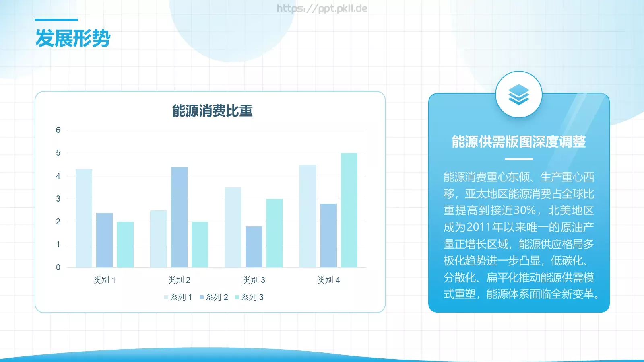Screen dimensions: 644x362
Task: Click the heading 能源供需版图深度调整
Action: 519,142
